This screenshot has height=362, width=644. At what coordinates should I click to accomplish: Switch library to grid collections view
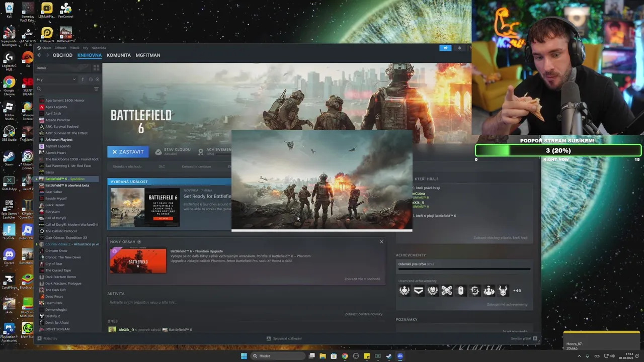[x=97, y=67]
